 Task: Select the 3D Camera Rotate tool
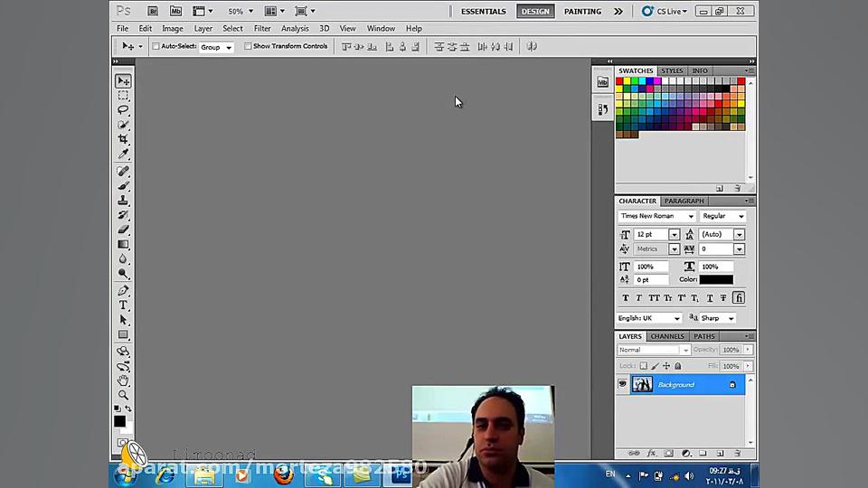123,366
